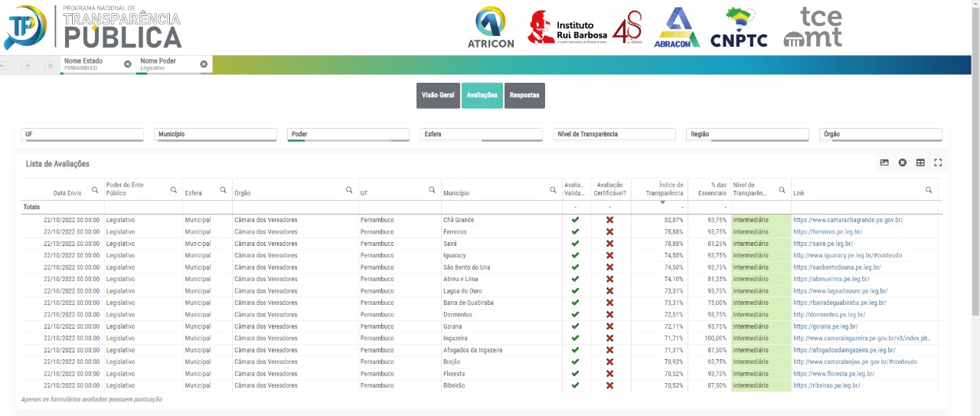The image size is (980, 416).
Task: Click the Programa Nacional de Transparência Pública logo
Action: coord(93,27)
